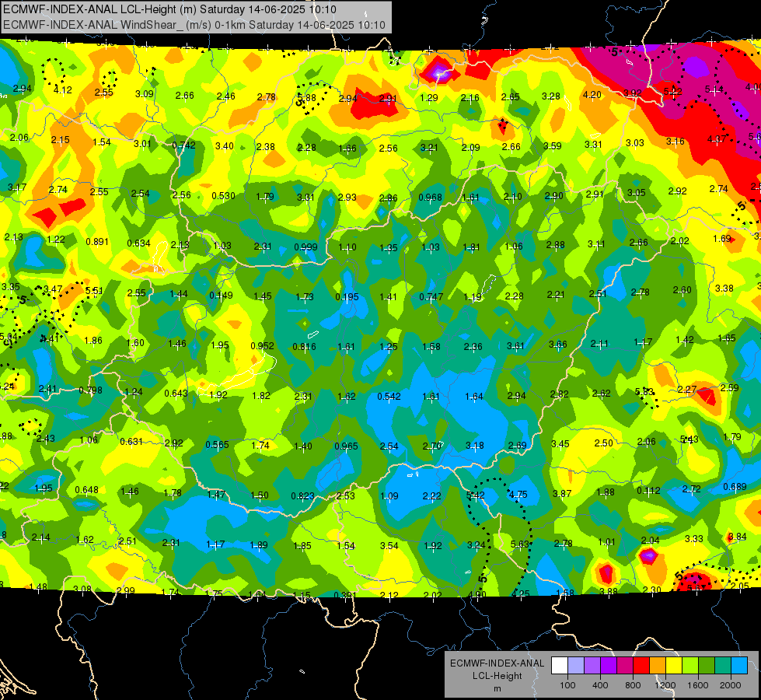Image resolution: width=761 pixels, height=700 pixels.
Task: Select the grid value 3.84
Action: [737, 537]
